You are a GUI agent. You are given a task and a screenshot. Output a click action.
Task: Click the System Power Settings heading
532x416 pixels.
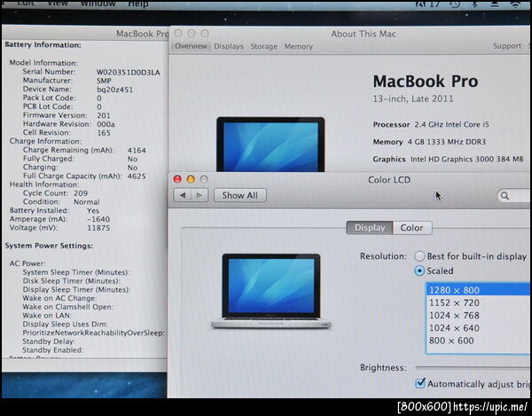[49, 246]
